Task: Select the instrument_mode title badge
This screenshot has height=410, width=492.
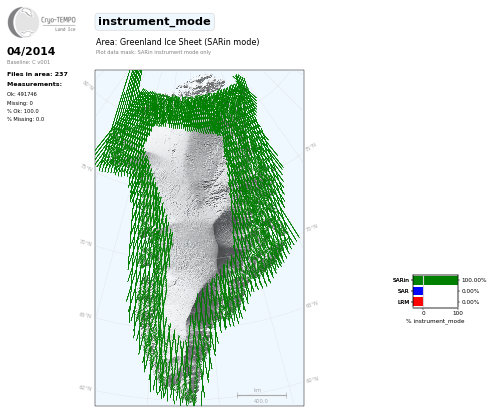Action: 154,22
